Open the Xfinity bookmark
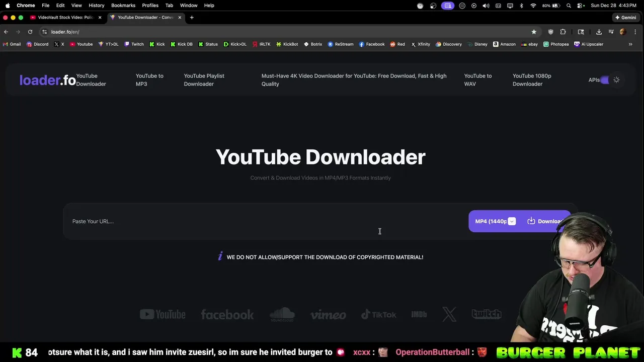The height and width of the screenshot is (362, 644). point(421,44)
